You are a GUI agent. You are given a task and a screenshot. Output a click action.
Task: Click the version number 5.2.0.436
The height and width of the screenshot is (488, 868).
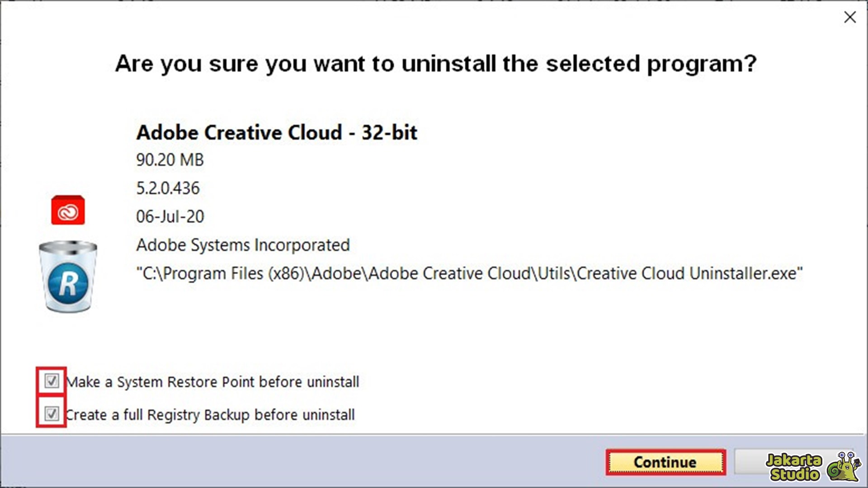click(168, 188)
